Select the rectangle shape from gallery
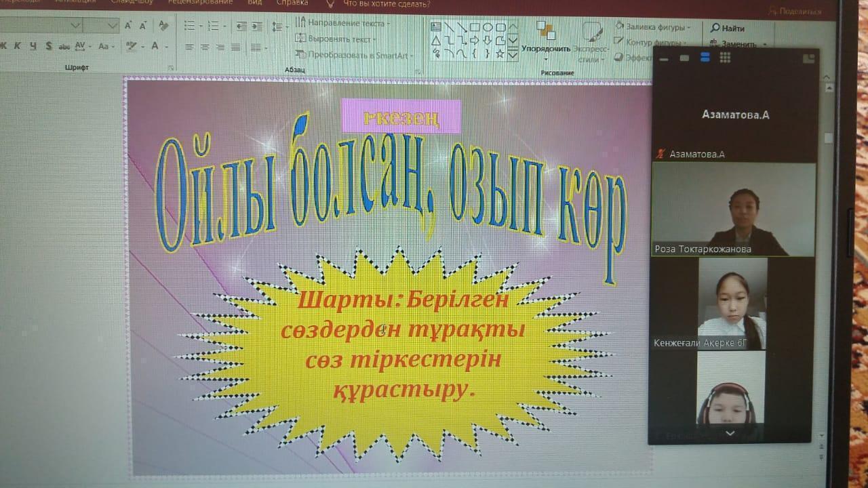 click(x=475, y=27)
